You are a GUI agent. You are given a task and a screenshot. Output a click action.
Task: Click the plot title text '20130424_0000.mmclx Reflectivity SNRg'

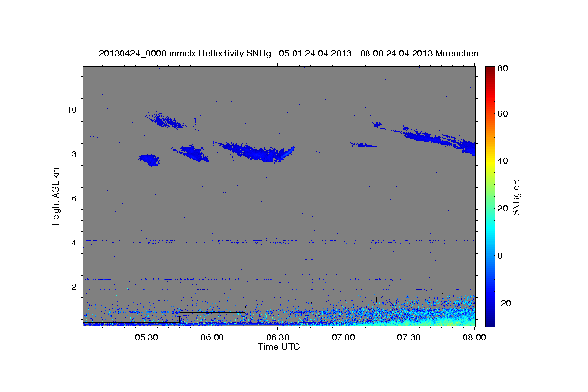[x=185, y=53]
